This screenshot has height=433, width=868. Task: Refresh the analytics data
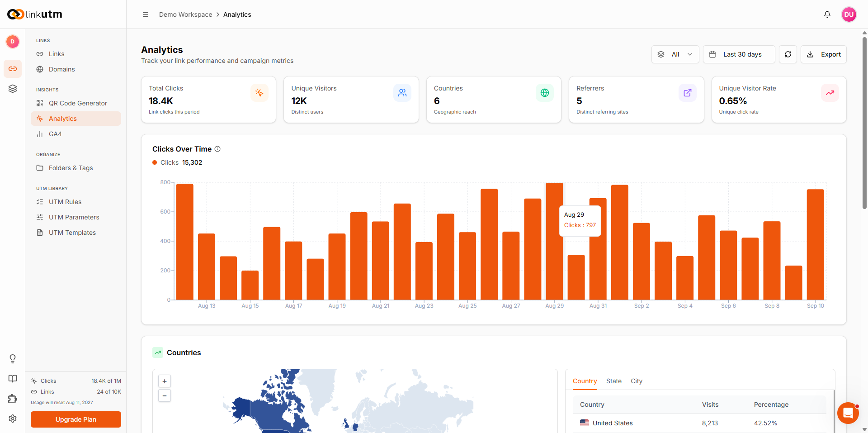(788, 54)
